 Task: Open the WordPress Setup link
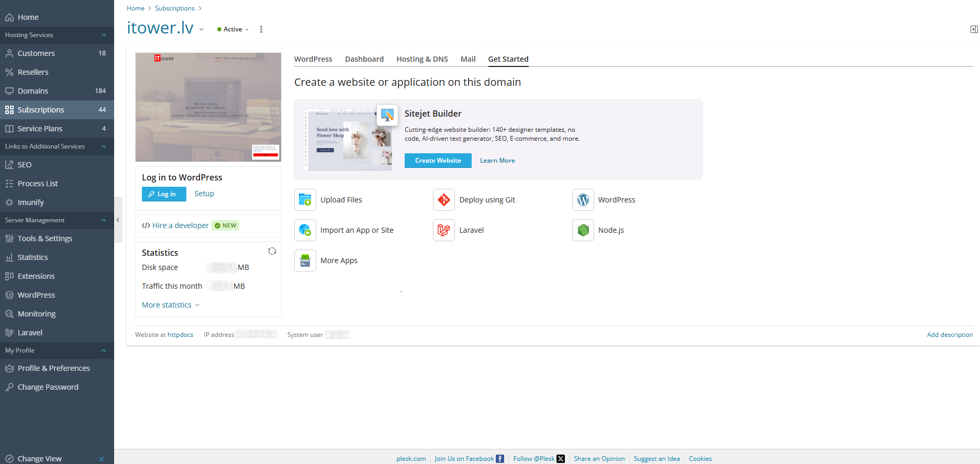204,194
